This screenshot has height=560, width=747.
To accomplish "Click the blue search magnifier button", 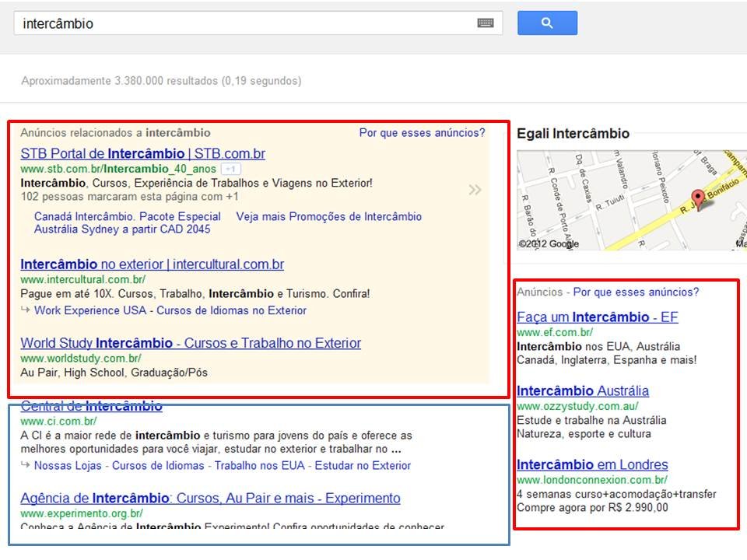I will coord(547,23).
